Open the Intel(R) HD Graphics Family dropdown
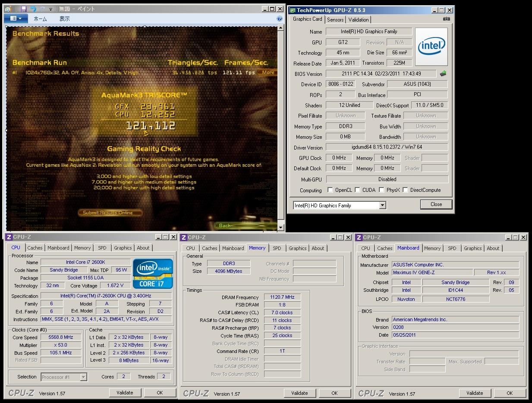Viewport: 532px width, 403px height. click(382, 206)
